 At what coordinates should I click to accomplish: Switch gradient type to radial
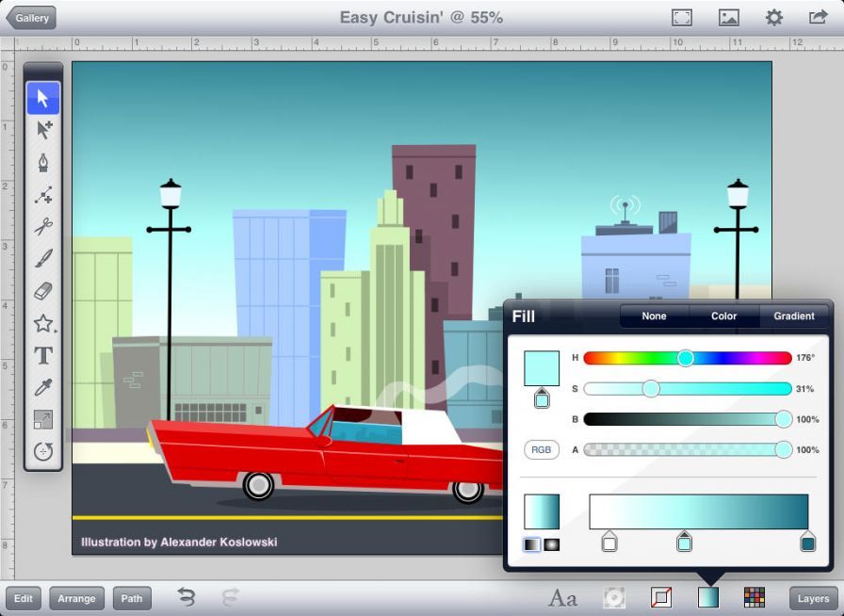click(x=551, y=544)
